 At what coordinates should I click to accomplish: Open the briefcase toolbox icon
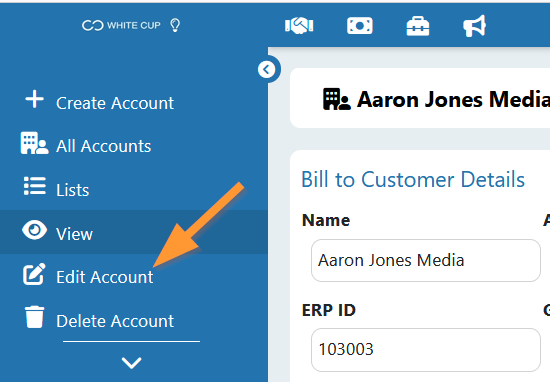pyautogui.click(x=417, y=26)
